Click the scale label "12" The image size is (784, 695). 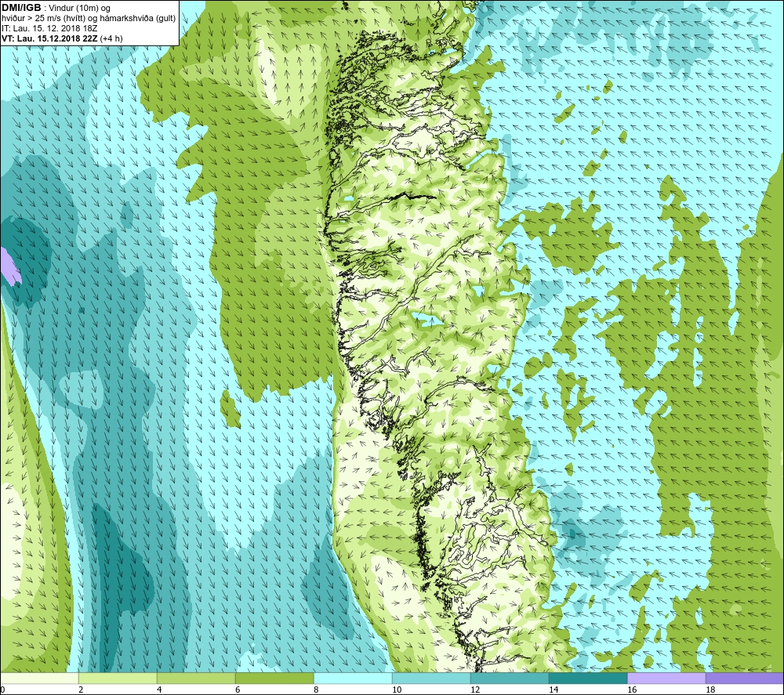[475, 690]
